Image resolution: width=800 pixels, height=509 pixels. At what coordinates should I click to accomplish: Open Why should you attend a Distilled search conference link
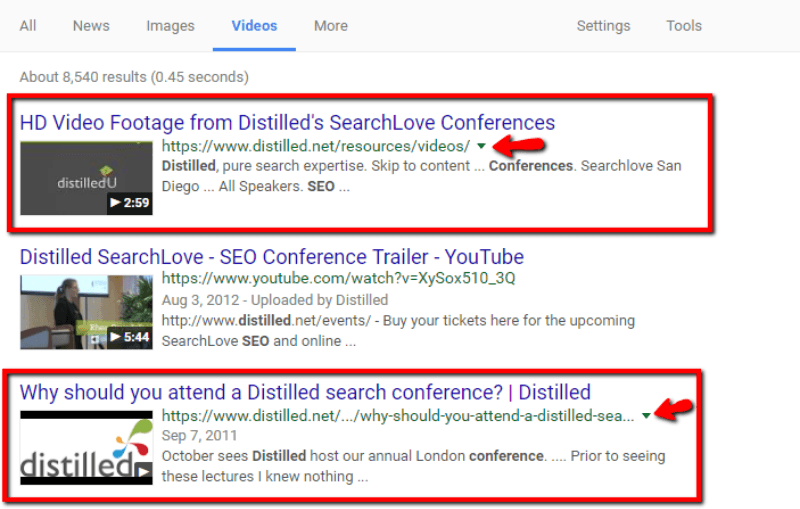tap(305, 392)
